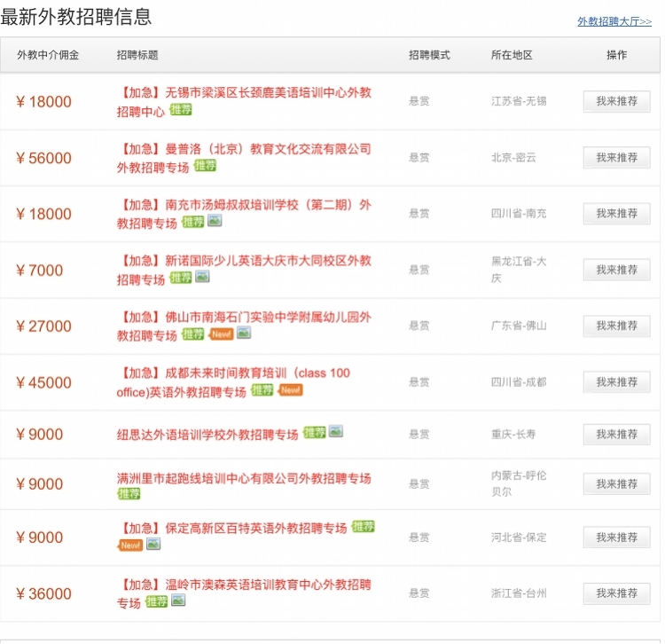Click the 外教中介佣金 column header
The image size is (665, 644).
[48, 55]
